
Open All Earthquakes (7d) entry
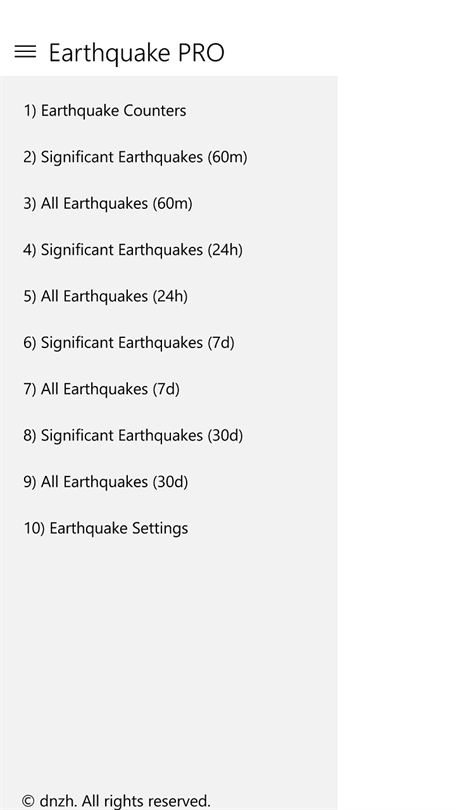click(168, 389)
